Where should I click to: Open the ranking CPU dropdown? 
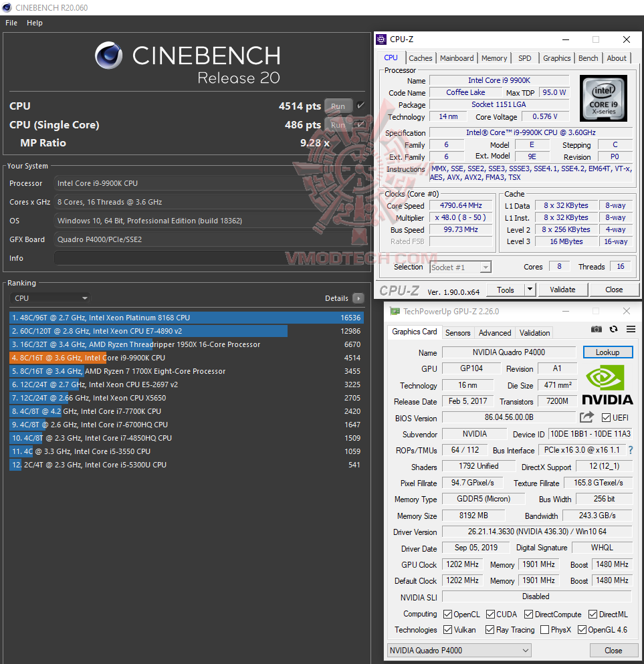(x=50, y=298)
